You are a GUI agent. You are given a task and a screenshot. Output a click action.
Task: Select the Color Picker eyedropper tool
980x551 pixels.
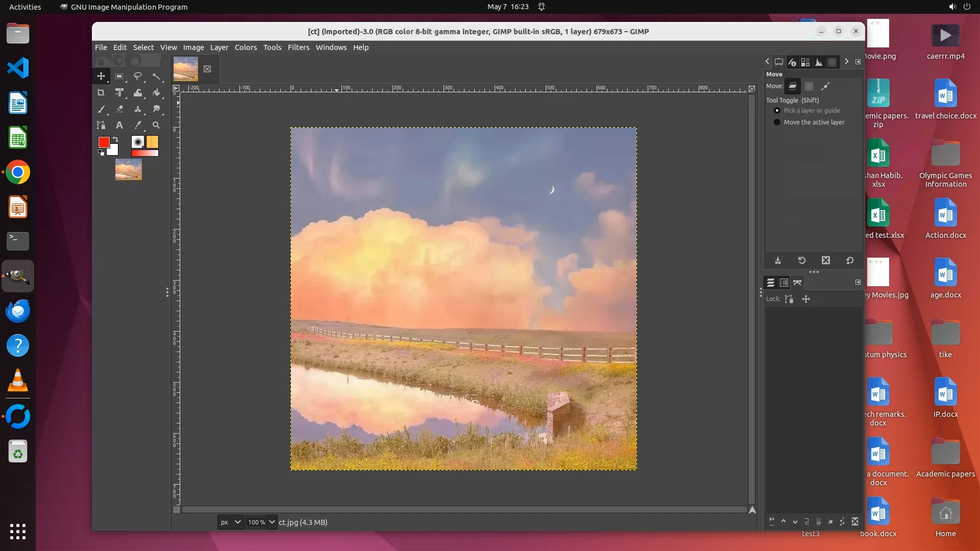(138, 126)
